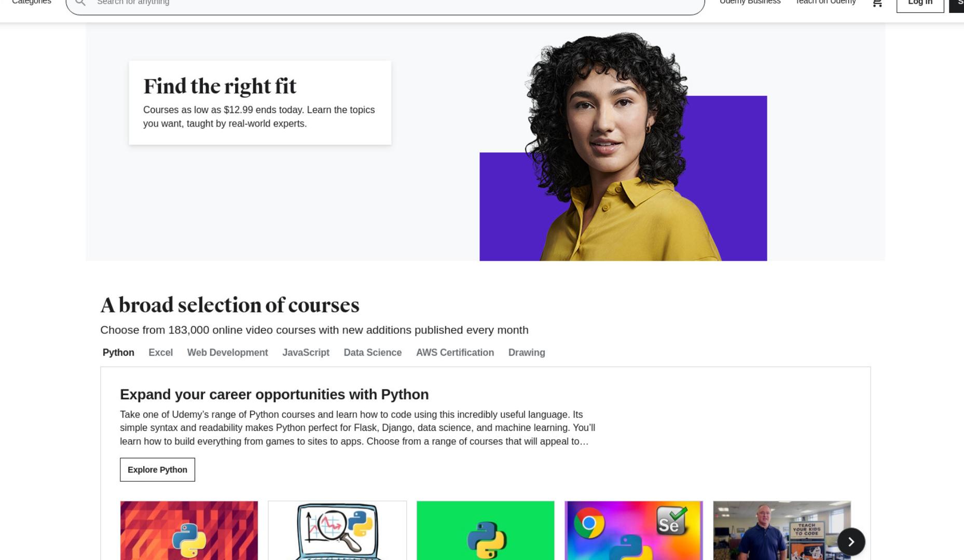The width and height of the screenshot is (964, 560).
Task: Open the Data Science tab
Action: [x=373, y=353]
